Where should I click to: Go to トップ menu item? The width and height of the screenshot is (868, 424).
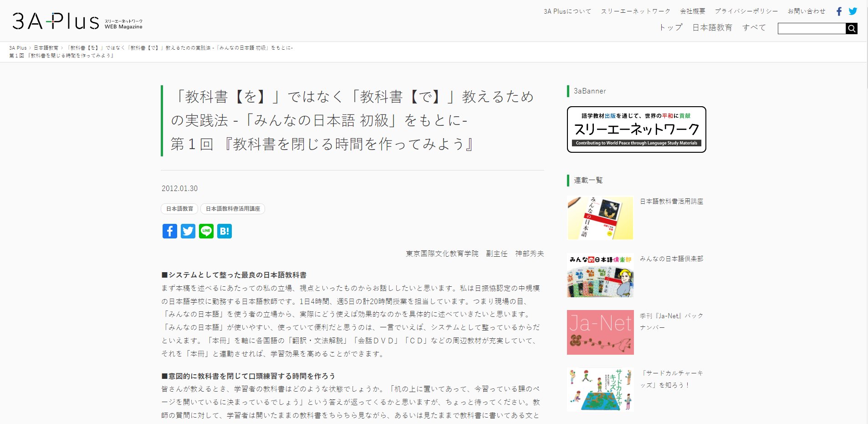(671, 28)
